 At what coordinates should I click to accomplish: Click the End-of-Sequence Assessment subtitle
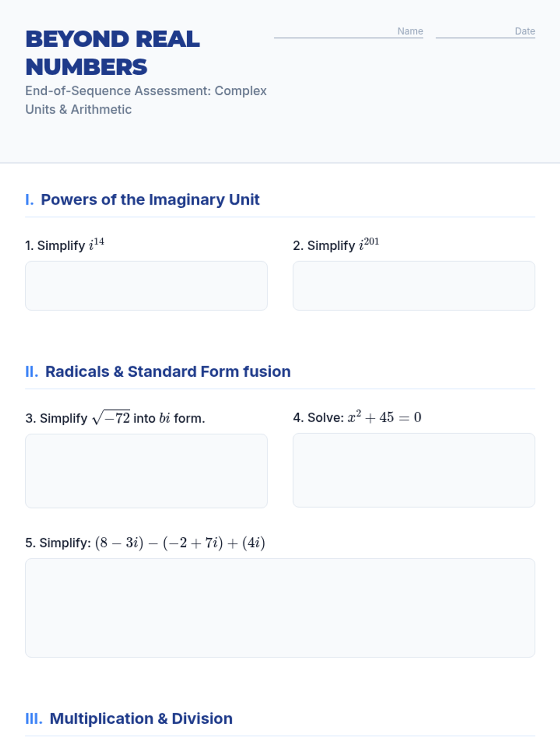tap(146, 100)
